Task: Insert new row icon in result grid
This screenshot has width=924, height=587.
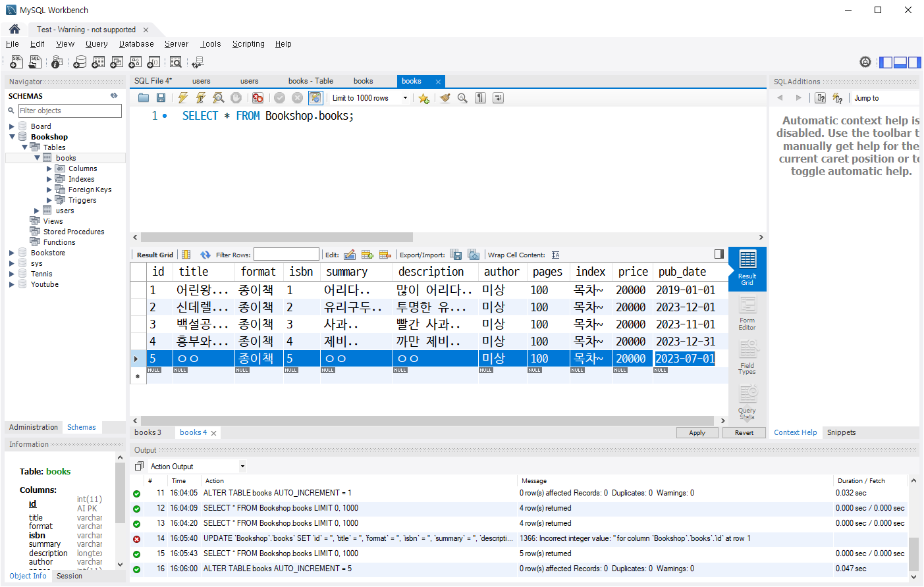Action: pos(367,255)
